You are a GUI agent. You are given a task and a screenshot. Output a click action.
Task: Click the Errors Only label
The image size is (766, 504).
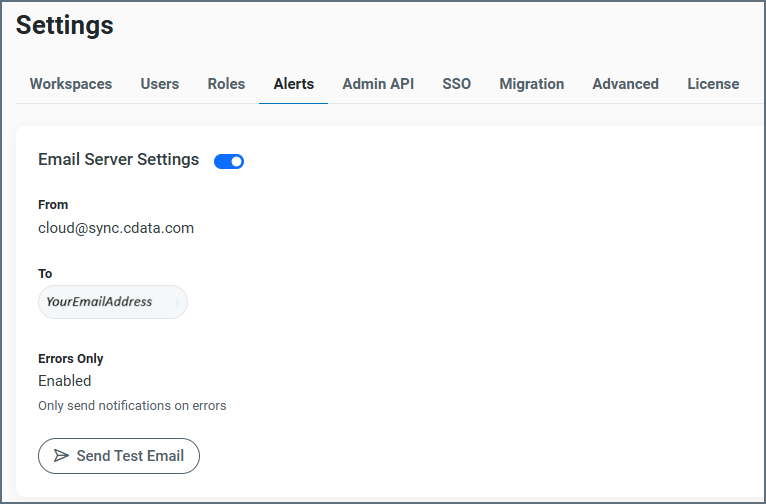click(x=70, y=358)
